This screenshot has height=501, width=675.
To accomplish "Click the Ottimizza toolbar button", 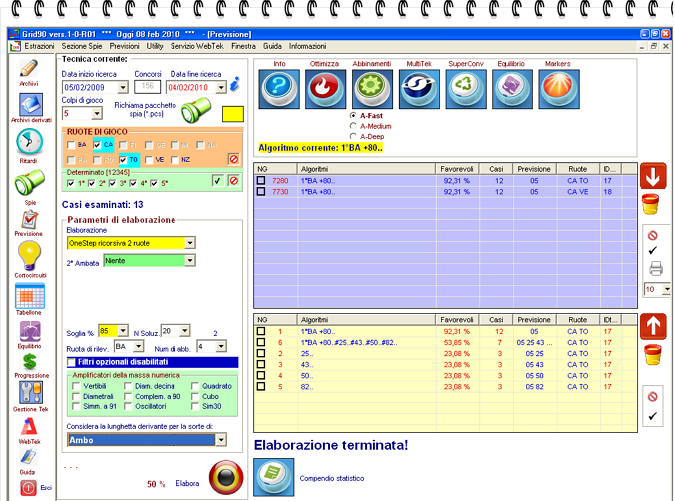I will point(324,89).
